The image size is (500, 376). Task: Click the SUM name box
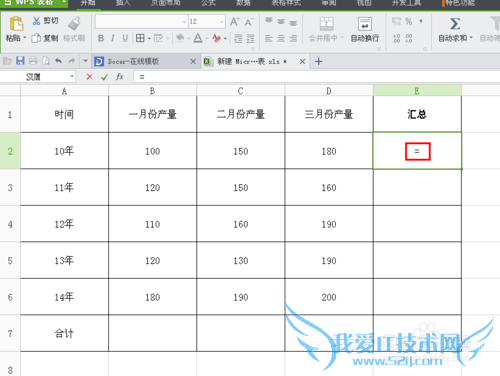tap(33, 77)
